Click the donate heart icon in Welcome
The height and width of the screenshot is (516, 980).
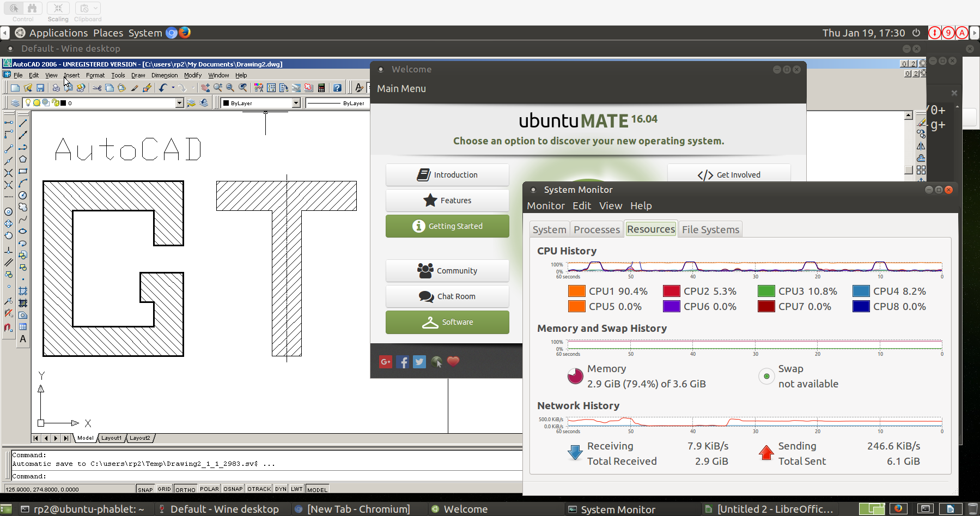coord(453,361)
